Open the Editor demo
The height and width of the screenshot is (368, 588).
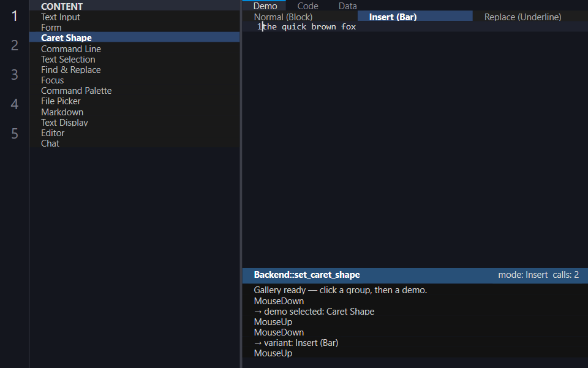(134, 133)
